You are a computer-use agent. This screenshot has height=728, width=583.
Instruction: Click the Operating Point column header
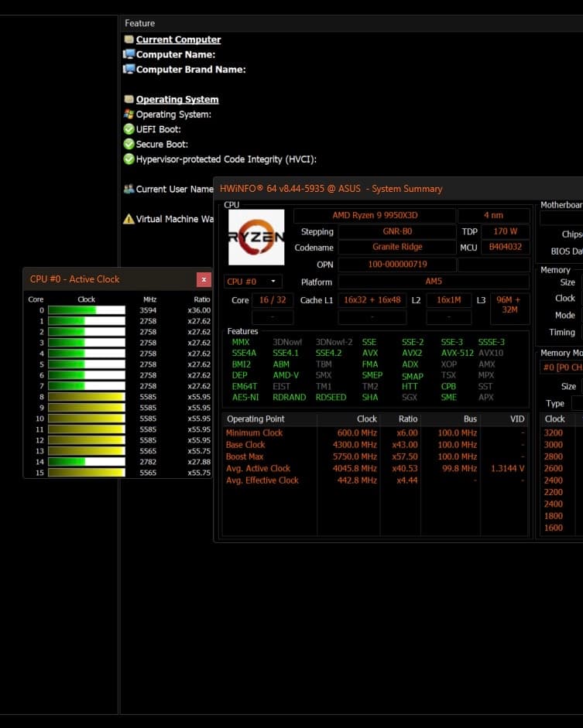coord(270,419)
